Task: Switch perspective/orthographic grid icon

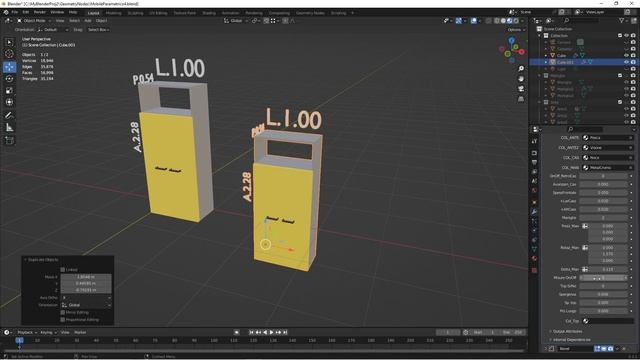Action: [x=521, y=99]
